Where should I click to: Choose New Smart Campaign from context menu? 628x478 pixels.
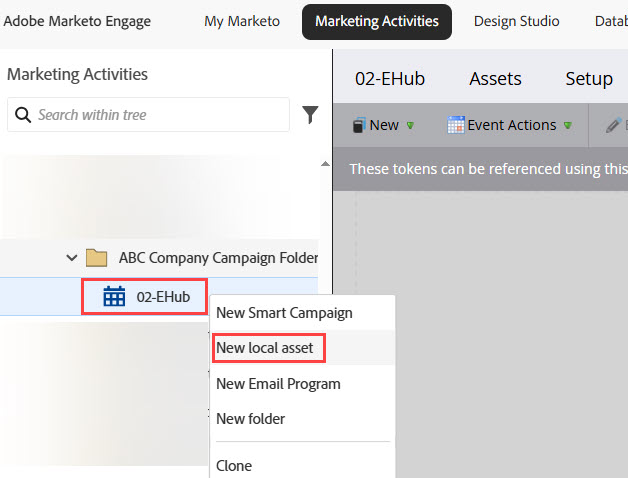click(x=302, y=313)
